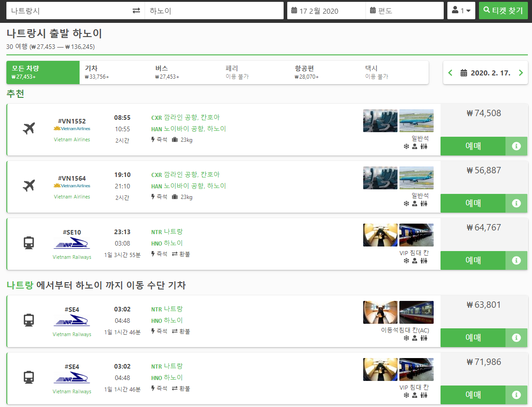
Task: Click the calendar icon in the 편도 return field
Action: click(372, 11)
